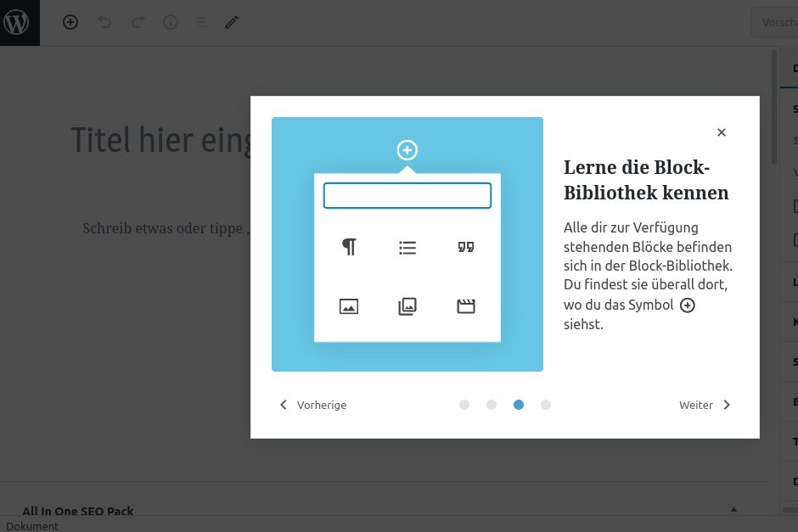798x532 pixels.
Task: Select the pencil Tools icon
Action: (x=232, y=22)
